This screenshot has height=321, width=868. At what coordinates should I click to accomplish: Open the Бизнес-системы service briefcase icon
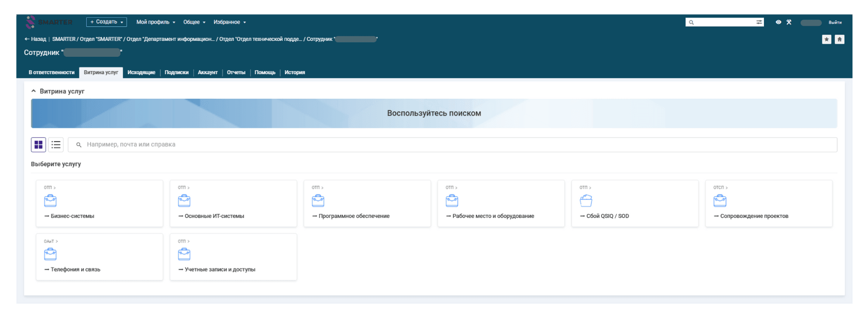click(50, 201)
